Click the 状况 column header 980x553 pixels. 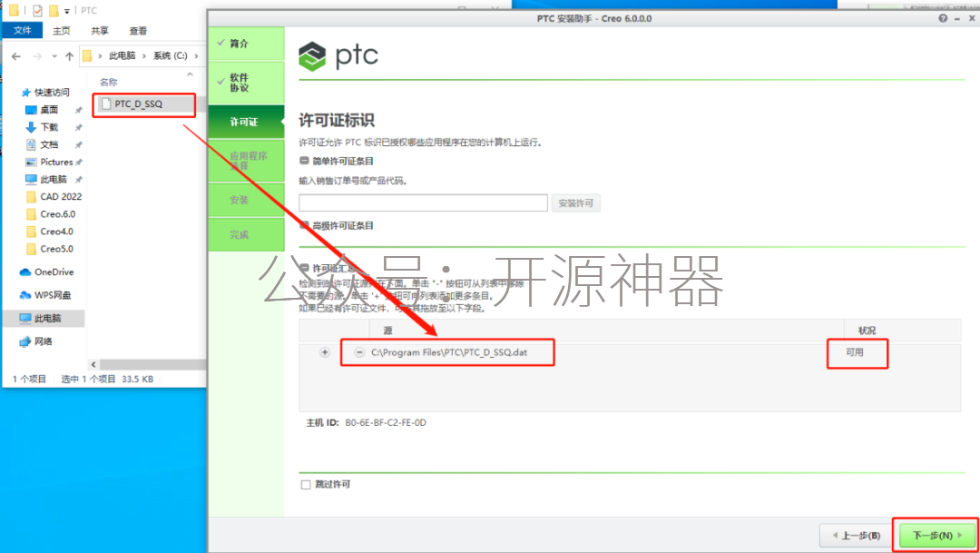click(867, 331)
